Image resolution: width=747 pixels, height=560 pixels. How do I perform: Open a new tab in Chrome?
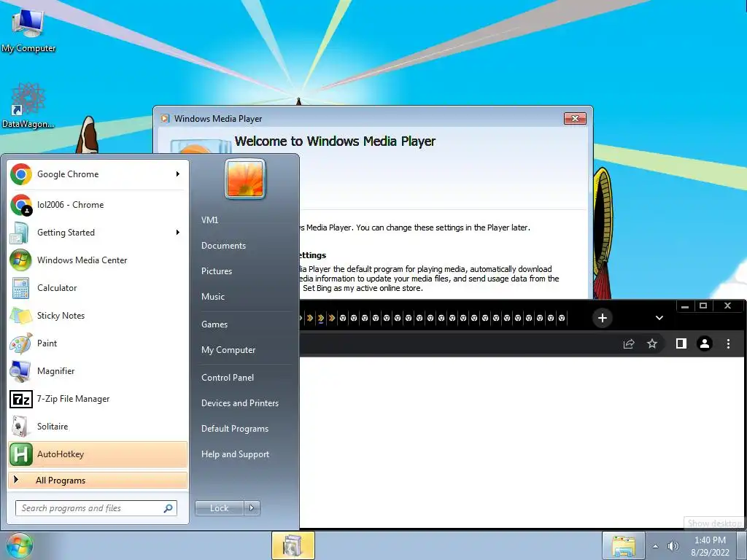[602, 318]
